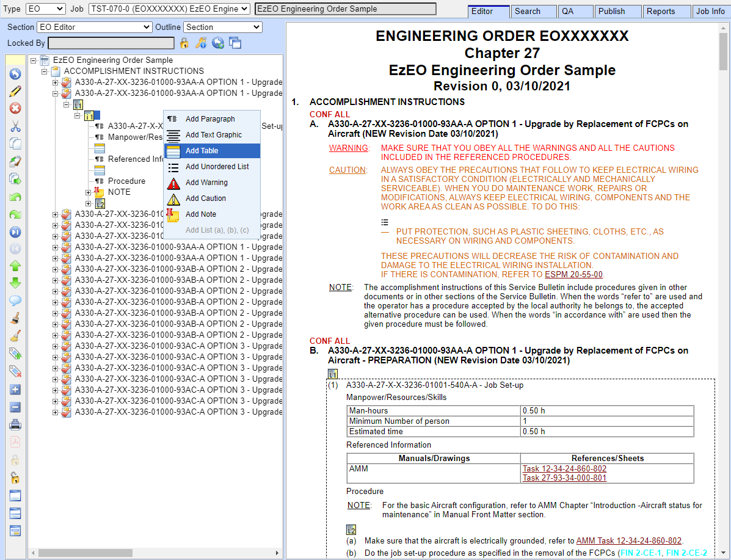731x560 pixels.
Task: Click the single-pane window layout icon
Action: pyautogui.click(x=15, y=496)
